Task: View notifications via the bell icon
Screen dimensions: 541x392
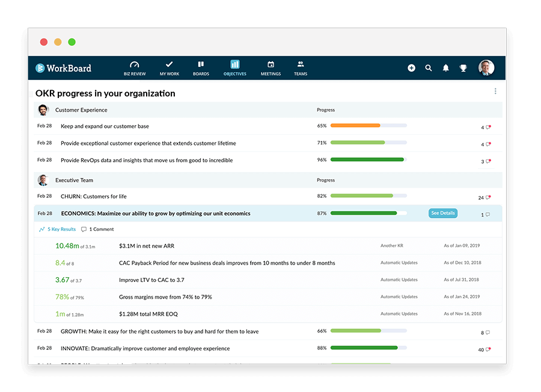Action: pos(445,68)
